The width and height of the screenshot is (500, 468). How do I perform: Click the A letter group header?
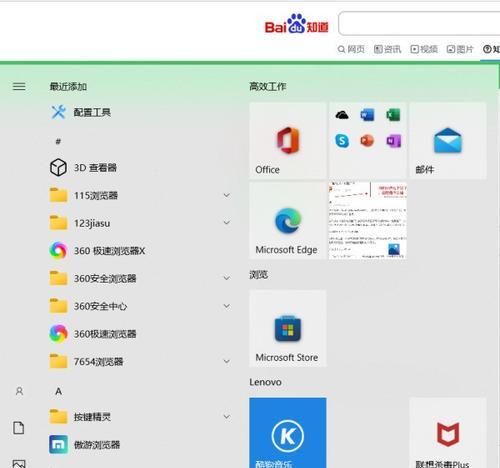click(58, 391)
